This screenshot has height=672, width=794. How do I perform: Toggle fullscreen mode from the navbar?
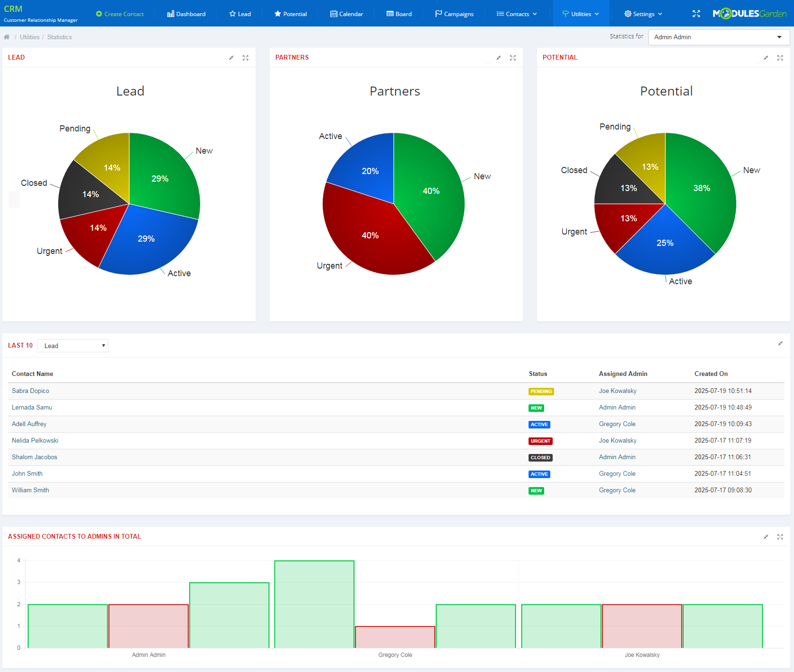[696, 14]
